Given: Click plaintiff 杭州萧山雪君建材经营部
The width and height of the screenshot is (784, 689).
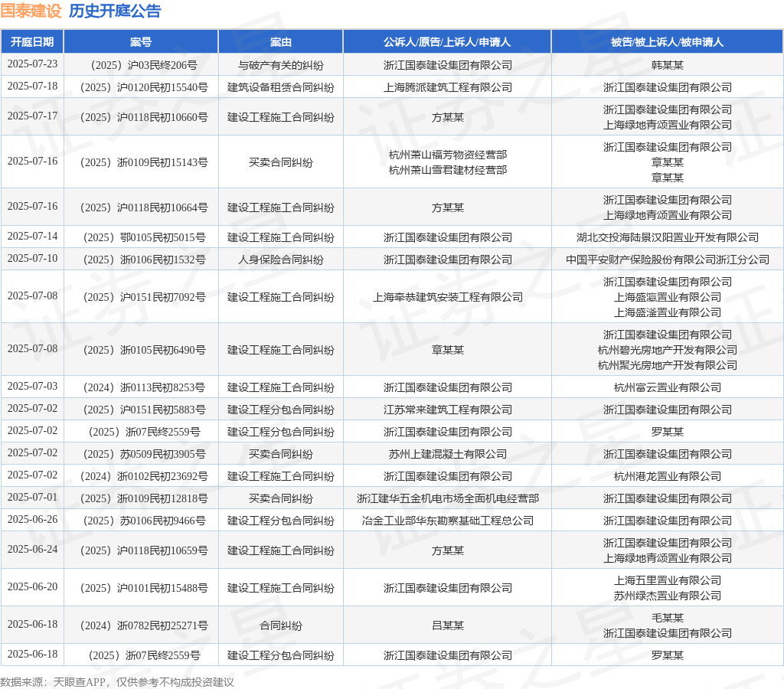Looking at the screenshot, I should (447, 170).
